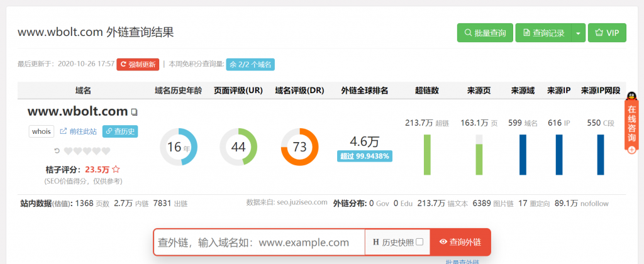
Task: Click the fifth heart rating icon
Action: tap(106, 151)
